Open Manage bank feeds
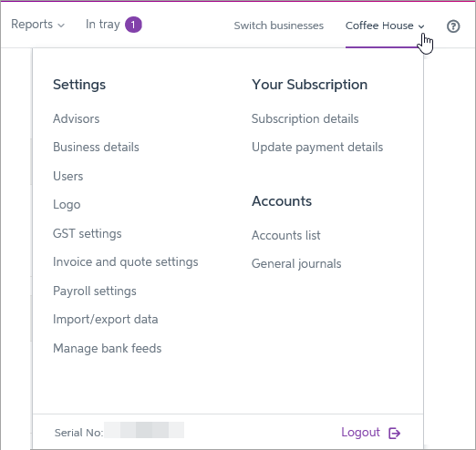The height and width of the screenshot is (450, 476). point(108,349)
